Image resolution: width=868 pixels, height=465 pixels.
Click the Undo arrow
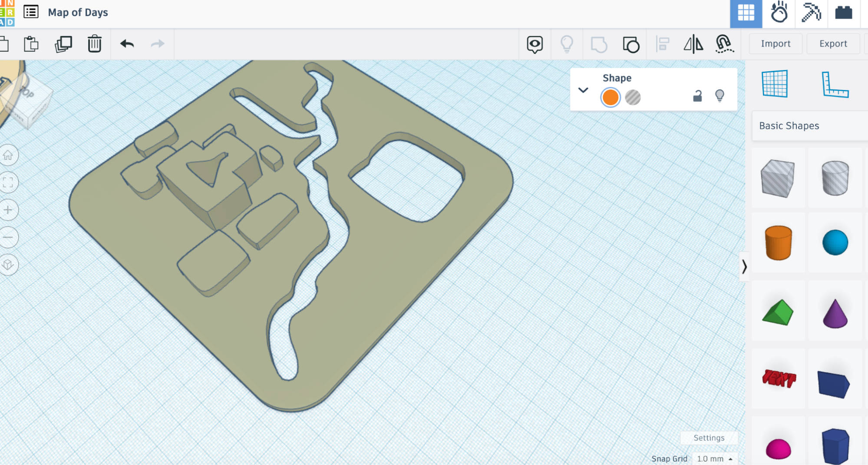[x=127, y=44]
